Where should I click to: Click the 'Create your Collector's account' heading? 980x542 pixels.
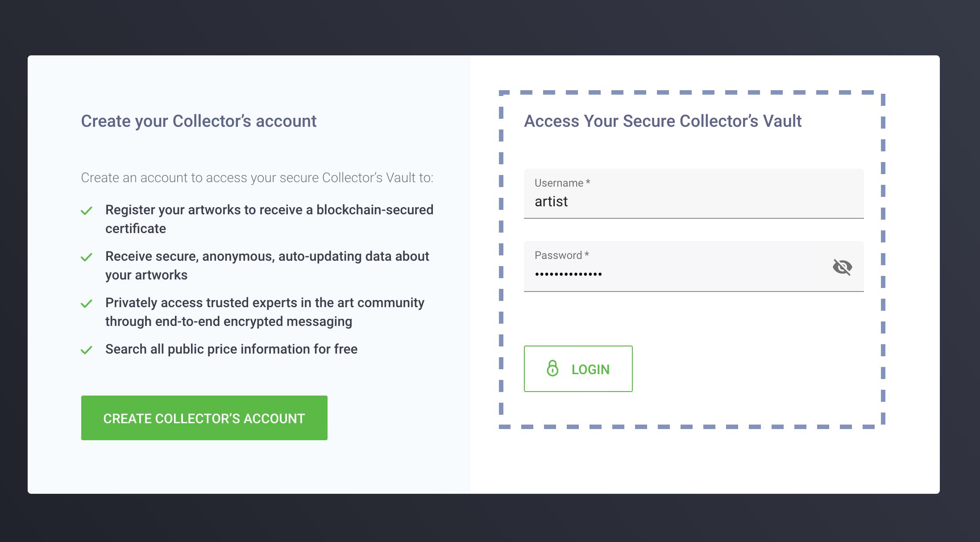click(x=199, y=121)
